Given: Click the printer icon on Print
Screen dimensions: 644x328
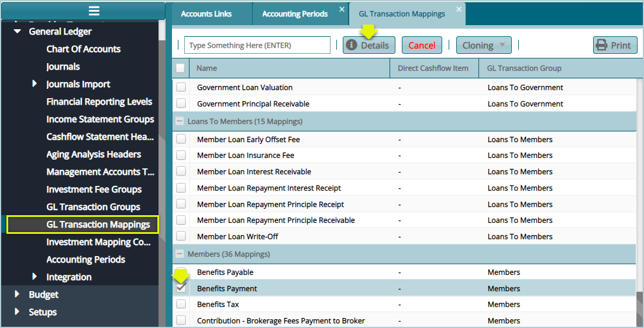Looking at the screenshot, I should tap(601, 45).
